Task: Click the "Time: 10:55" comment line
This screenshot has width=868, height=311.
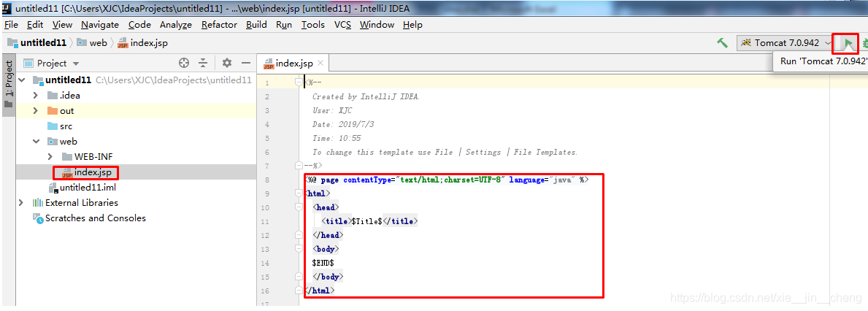Action: pos(337,138)
